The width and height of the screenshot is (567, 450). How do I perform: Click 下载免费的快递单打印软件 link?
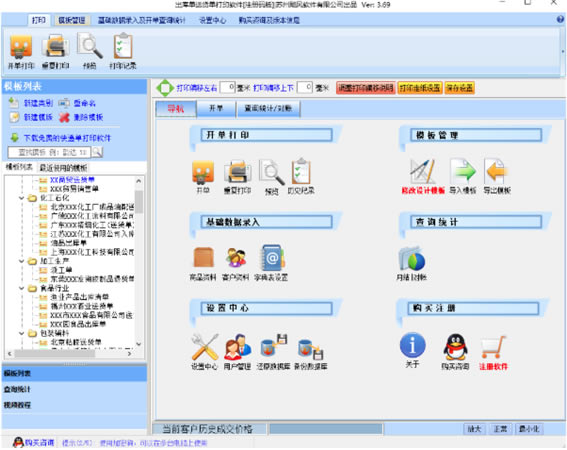coord(67,138)
